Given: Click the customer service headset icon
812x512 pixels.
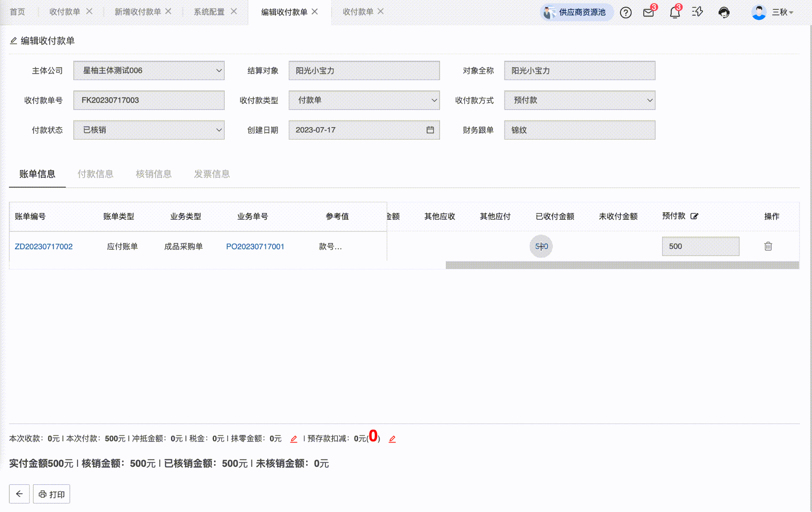Looking at the screenshot, I should tap(724, 13).
